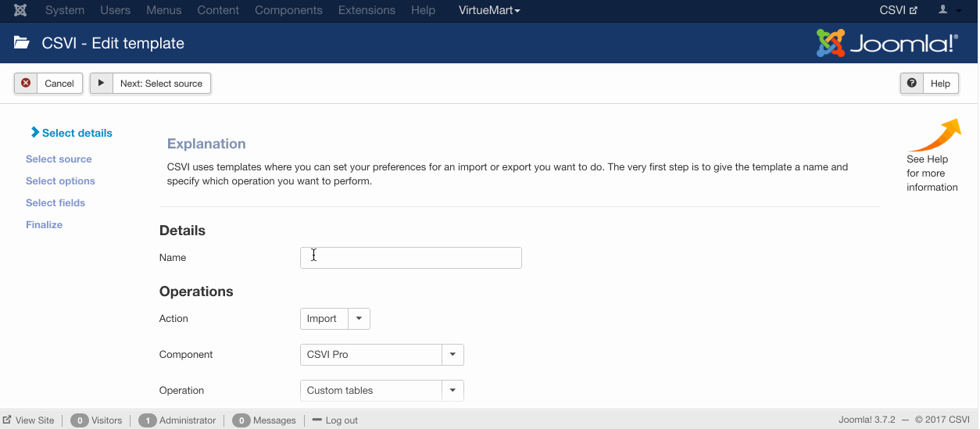Image resolution: width=980 pixels, height=429 pixels.
Task: Open the Content menu
Action: pyautogui.click(x=219, y=10)
